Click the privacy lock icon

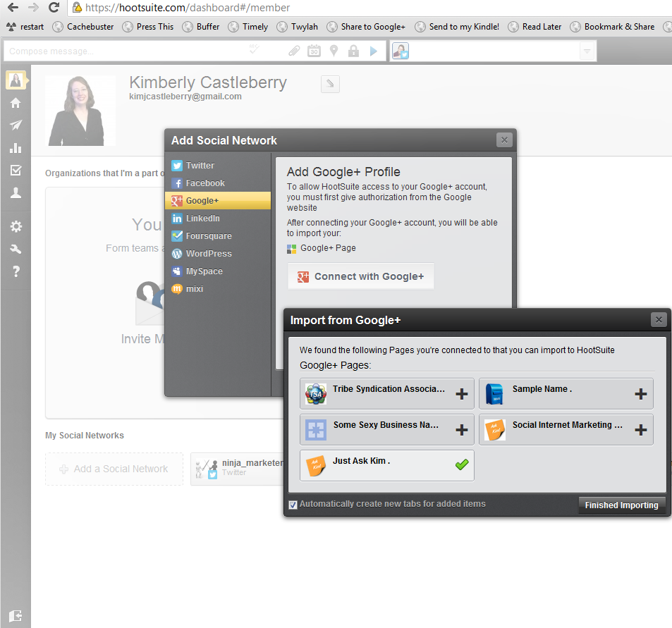353,51
